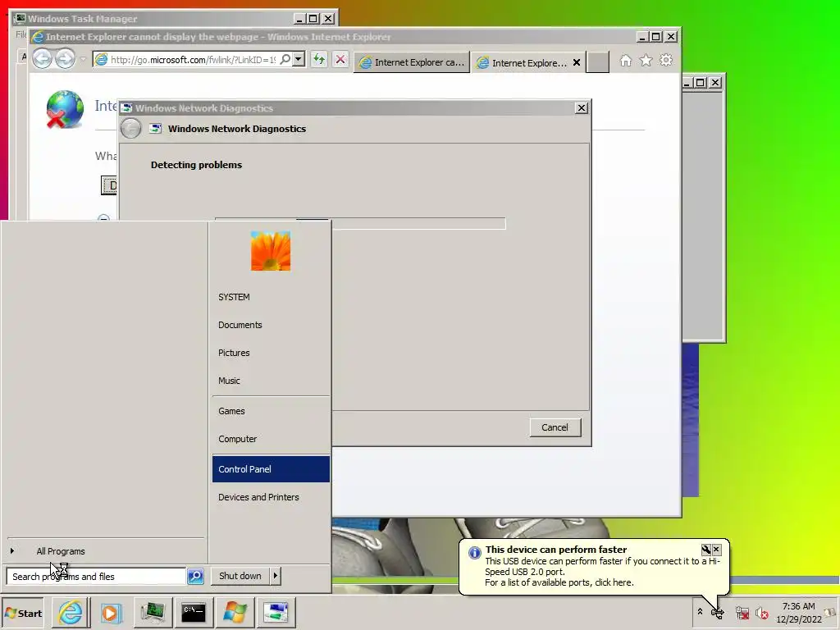The image size is (840, 630).
Task: Open Favorites using the star icon
Action: tap(646, 61)
